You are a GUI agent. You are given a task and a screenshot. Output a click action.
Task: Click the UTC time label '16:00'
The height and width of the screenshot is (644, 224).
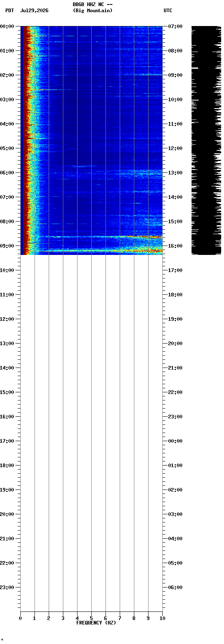click(x=175, y=246)
